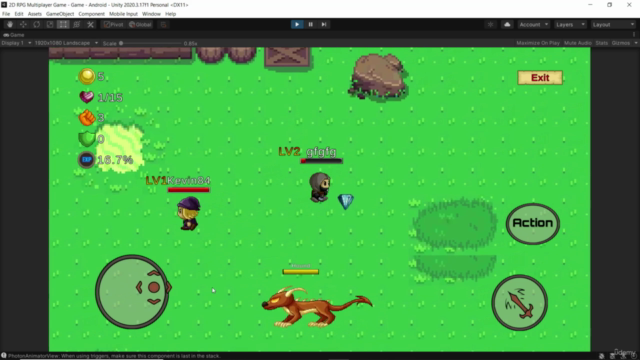This screenshot has width=640, height=360.
Task: Click the Scale slider handle
Action: point(121,43)
